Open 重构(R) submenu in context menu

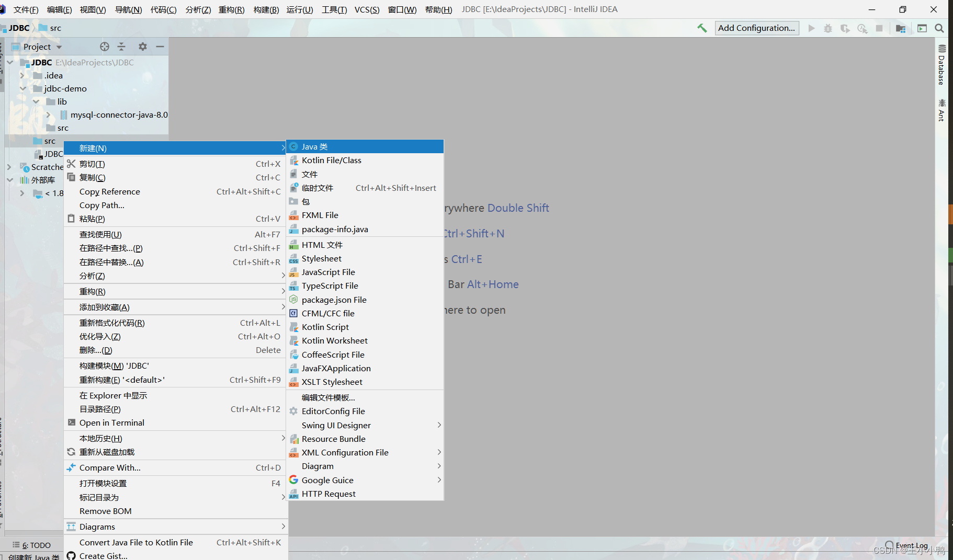pos(176,292)
